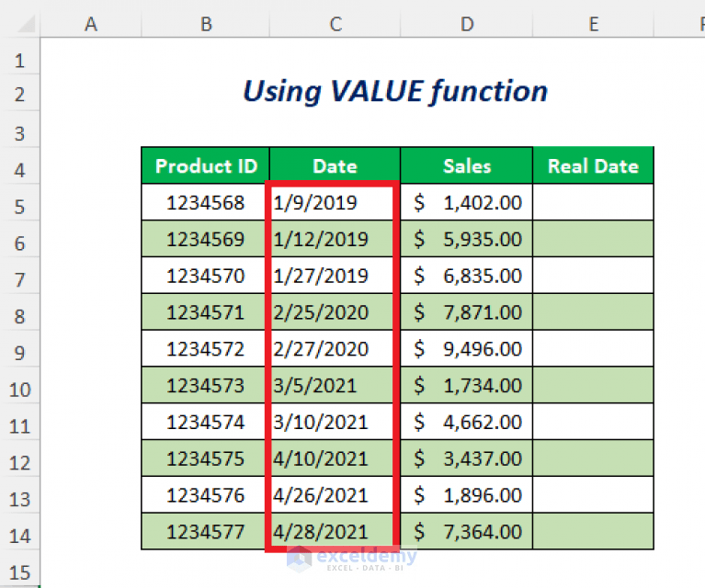Select the date cell 3/10/2021
The image size is (705, 588).
coord(335,422)
